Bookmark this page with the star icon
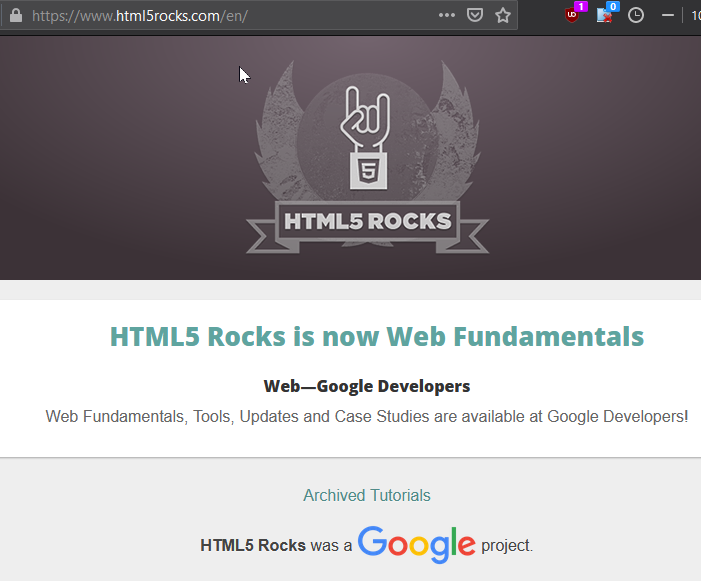The height and width of the screenshot is (581, 701). pyautogui.click(x=503, y=16)
